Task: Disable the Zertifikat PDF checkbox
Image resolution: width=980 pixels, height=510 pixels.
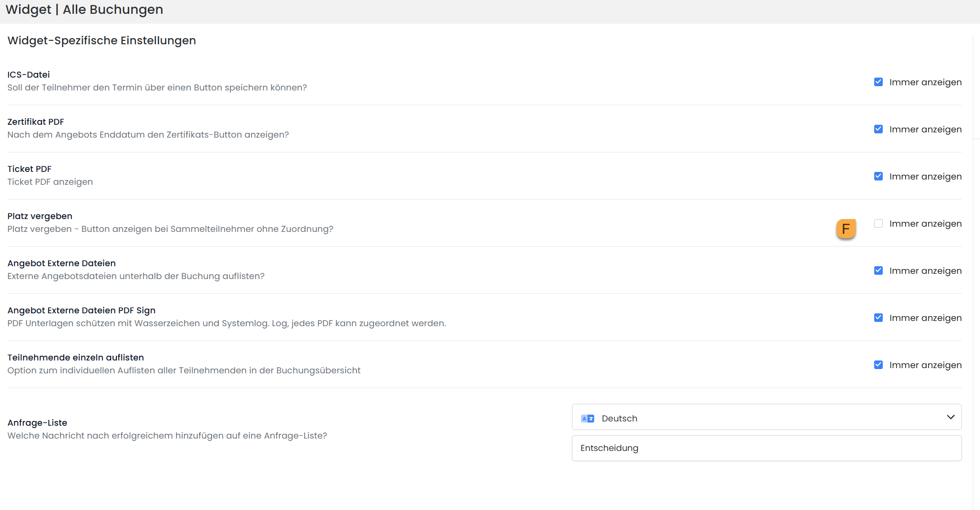Action: coord(878,129)
